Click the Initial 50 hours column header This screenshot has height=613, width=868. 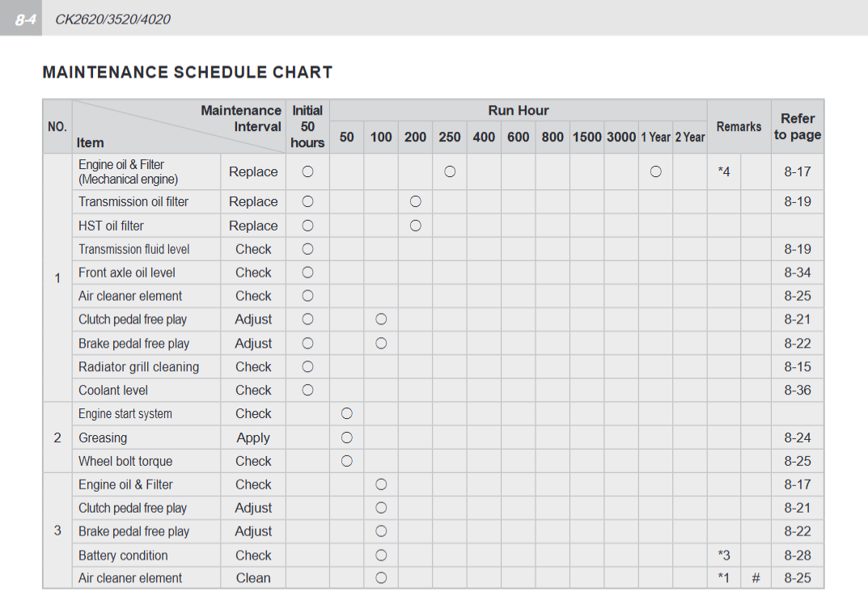(x=307, y=127)
